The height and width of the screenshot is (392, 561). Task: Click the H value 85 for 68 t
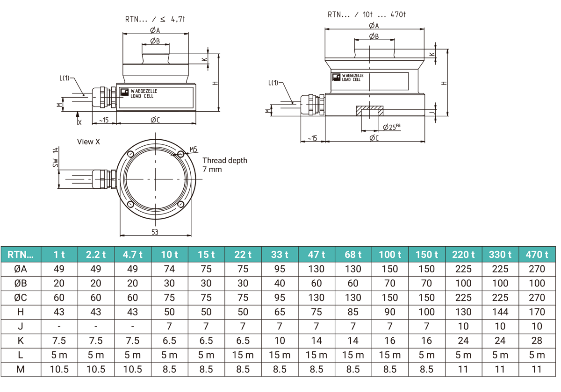(353, 312)
